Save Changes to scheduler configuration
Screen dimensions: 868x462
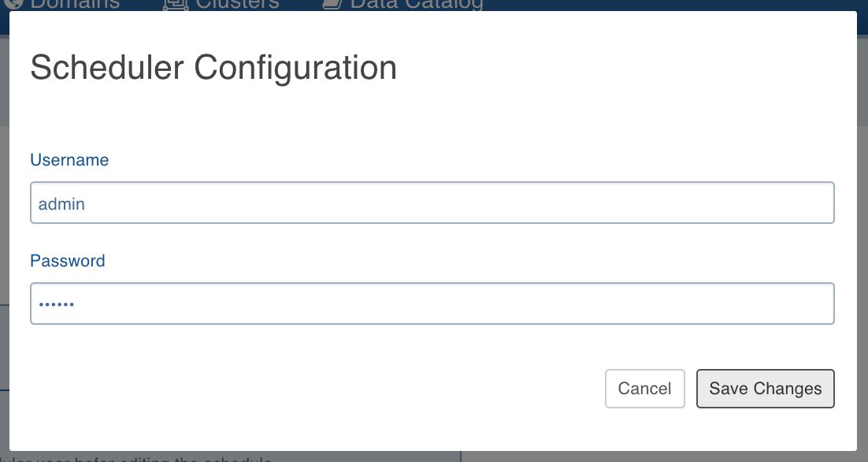pos(765,389)
